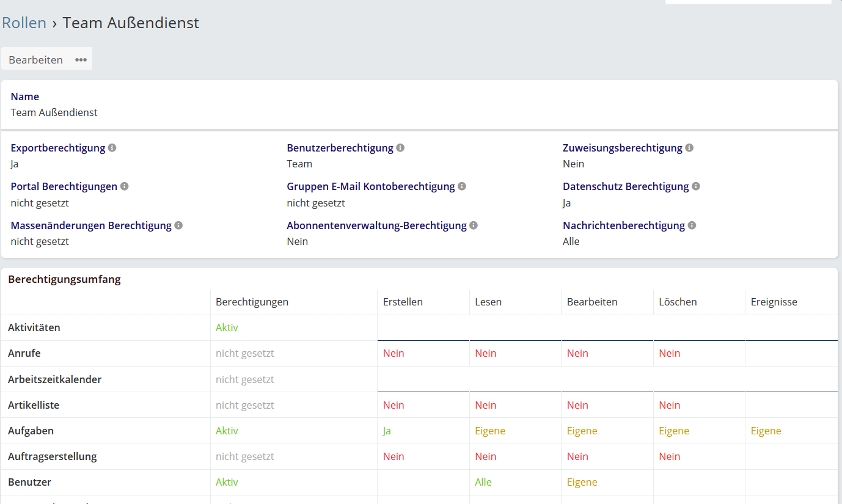Image resolution: width=842 pixels, height=504 pixels.
Task: Select the Aufgaben row label
Action: [x=31, y=431]
